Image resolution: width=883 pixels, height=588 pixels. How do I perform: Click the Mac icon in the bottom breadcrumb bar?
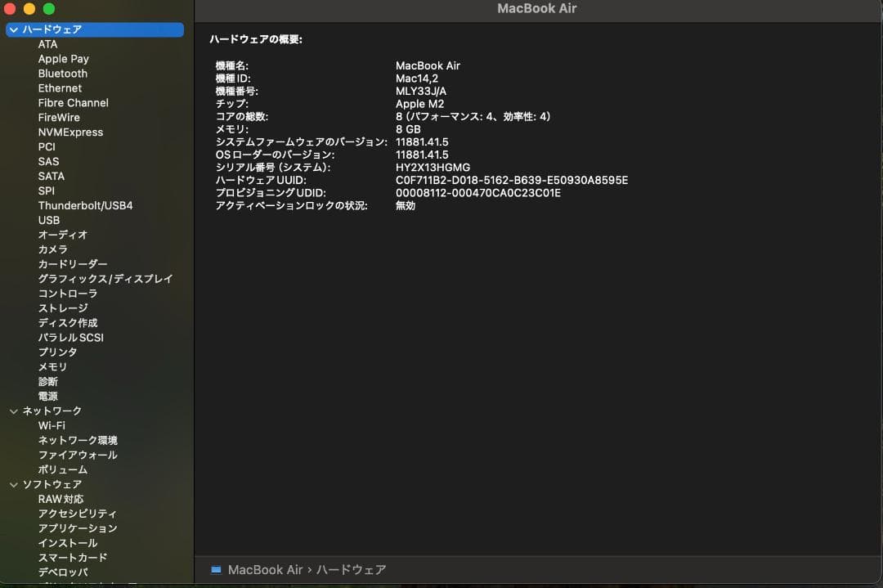click(216, 569)
